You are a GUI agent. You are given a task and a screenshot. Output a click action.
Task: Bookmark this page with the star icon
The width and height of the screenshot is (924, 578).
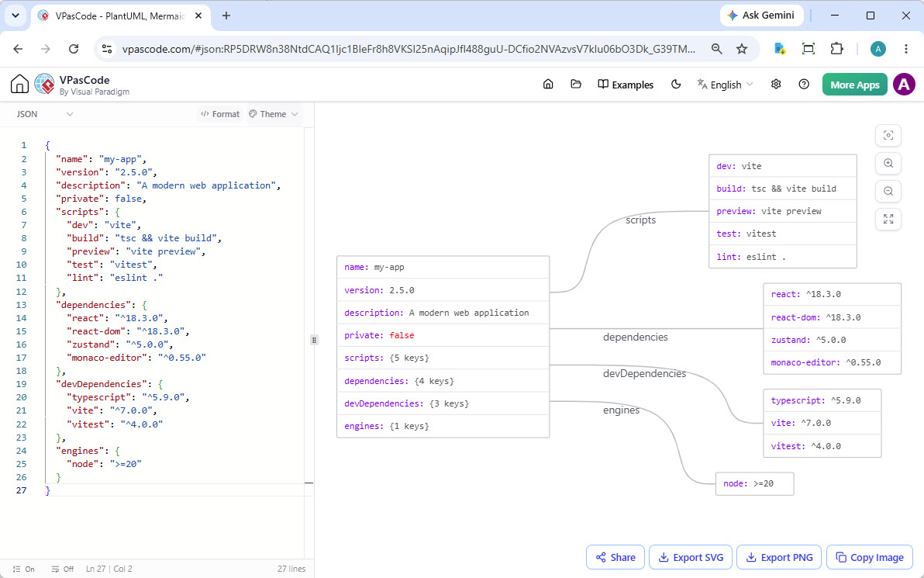(742, 49)
